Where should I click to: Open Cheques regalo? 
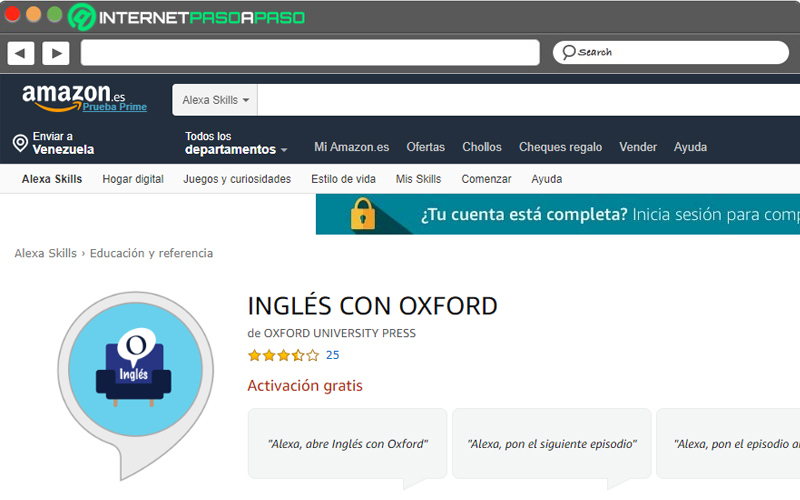pyautogui.click(x=560, y=147)
